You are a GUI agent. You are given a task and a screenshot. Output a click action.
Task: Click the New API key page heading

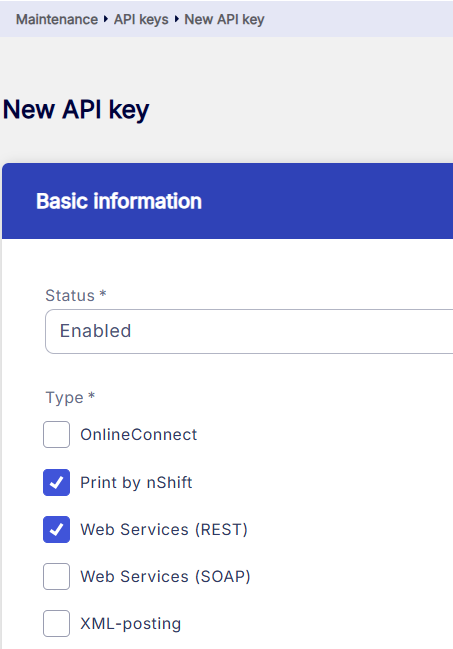click(x=76, y=110)
